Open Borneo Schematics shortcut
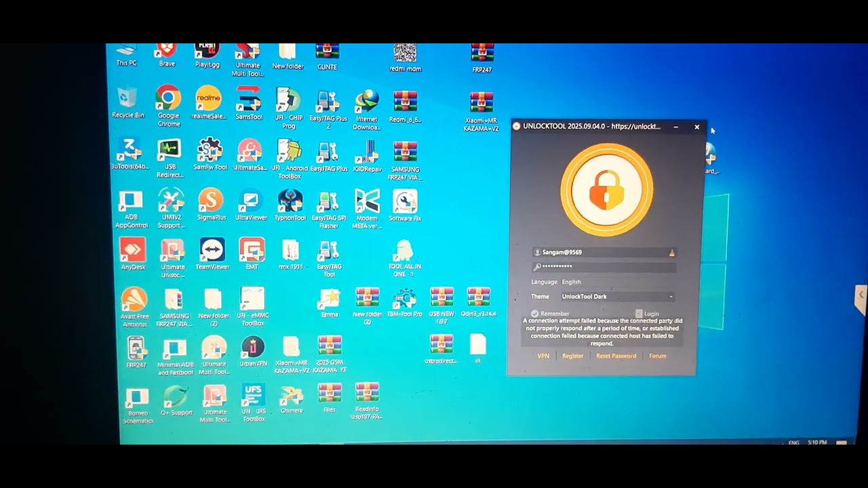 [x=138, y=407]
